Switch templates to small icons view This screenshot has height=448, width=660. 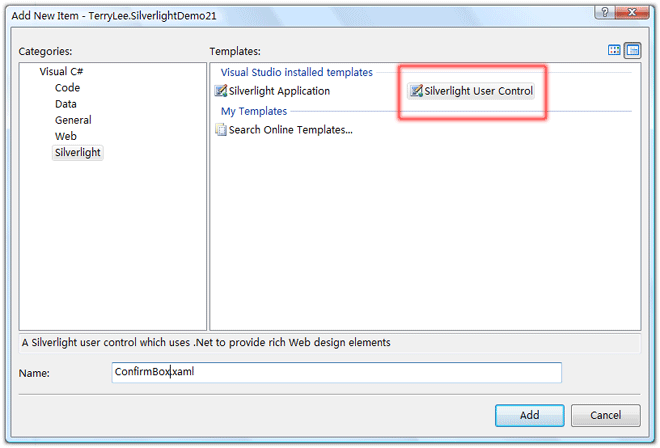632,50
